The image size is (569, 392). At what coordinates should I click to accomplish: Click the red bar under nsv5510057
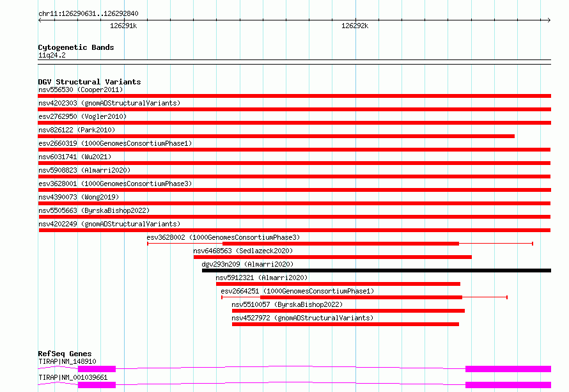[348, 311]
